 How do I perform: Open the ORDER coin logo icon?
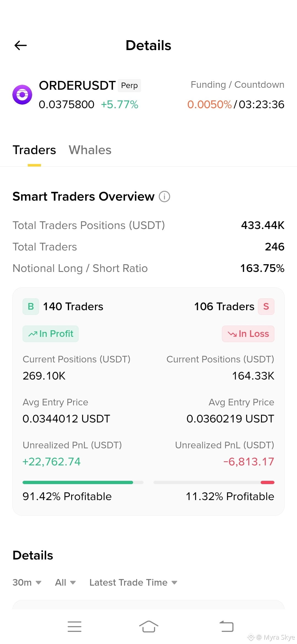click(22, 95)
